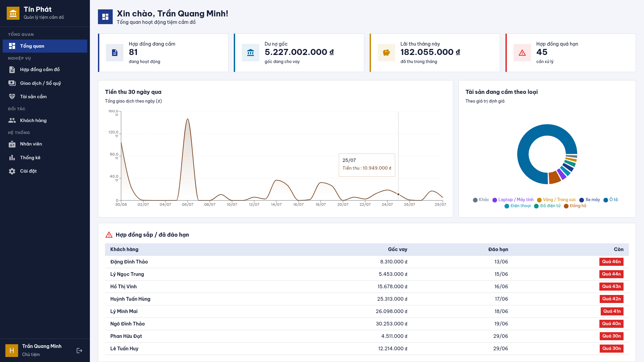Image resolution: width=644 pixels, height=362 pixels.
Task: Click the Hợp đồng cầm đồ file icon
Action: pyautogui.click(x=12, y=69)
